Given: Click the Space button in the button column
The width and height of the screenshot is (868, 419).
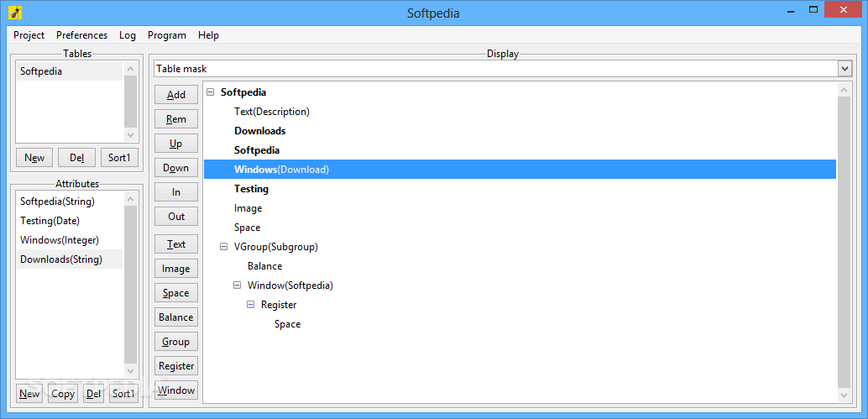Looking at the screenshot, I should pos(176,293).
